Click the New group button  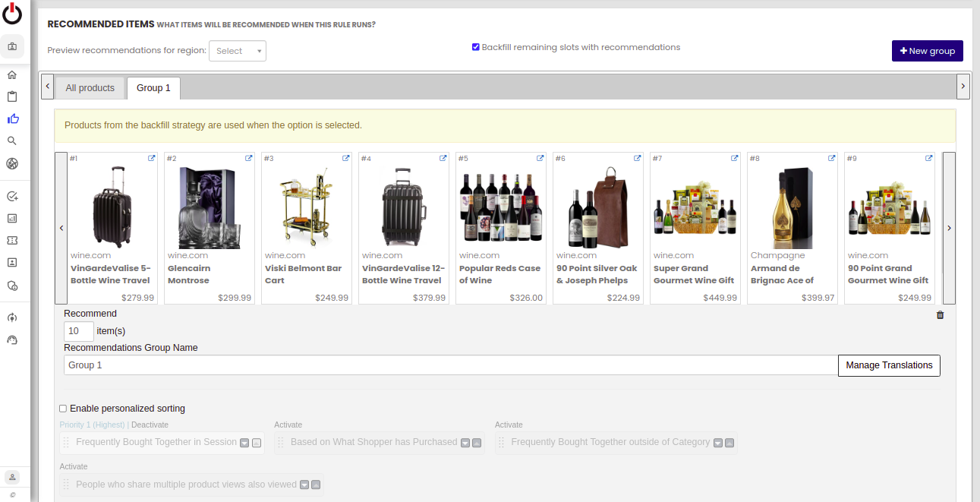927,51
